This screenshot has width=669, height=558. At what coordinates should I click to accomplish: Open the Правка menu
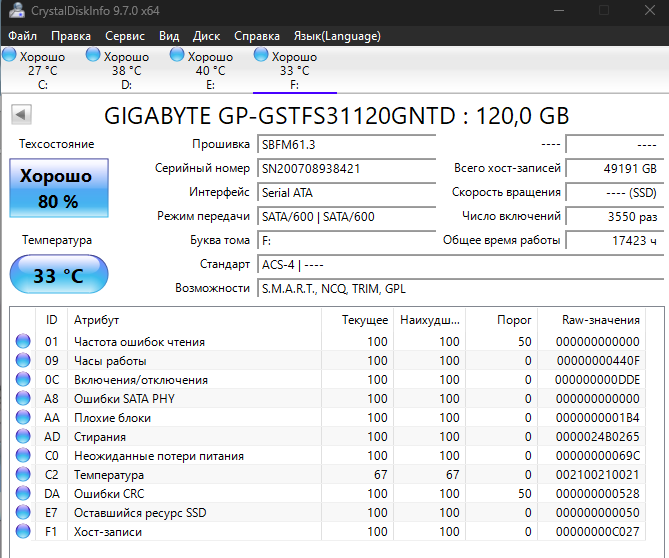click(x=71, y=36)
